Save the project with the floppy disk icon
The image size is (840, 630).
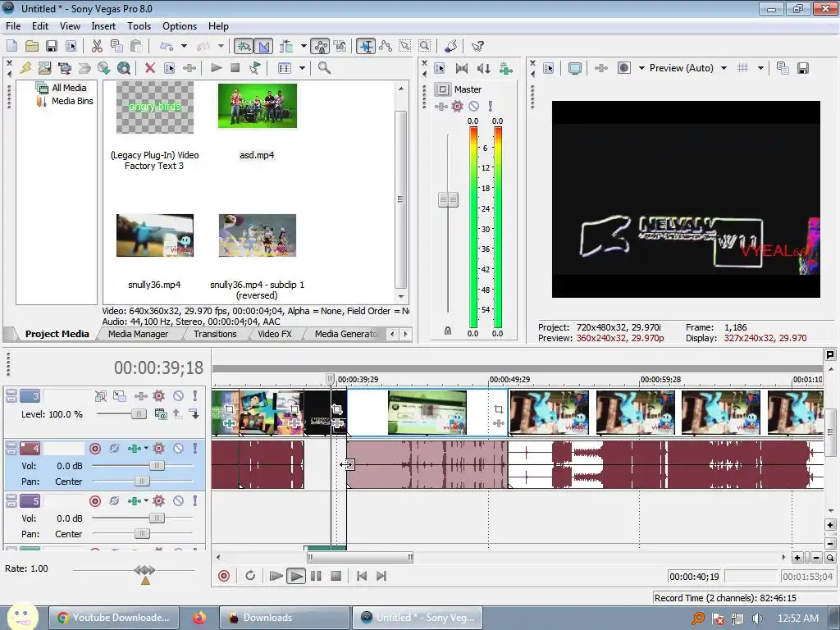coord(52,46)
